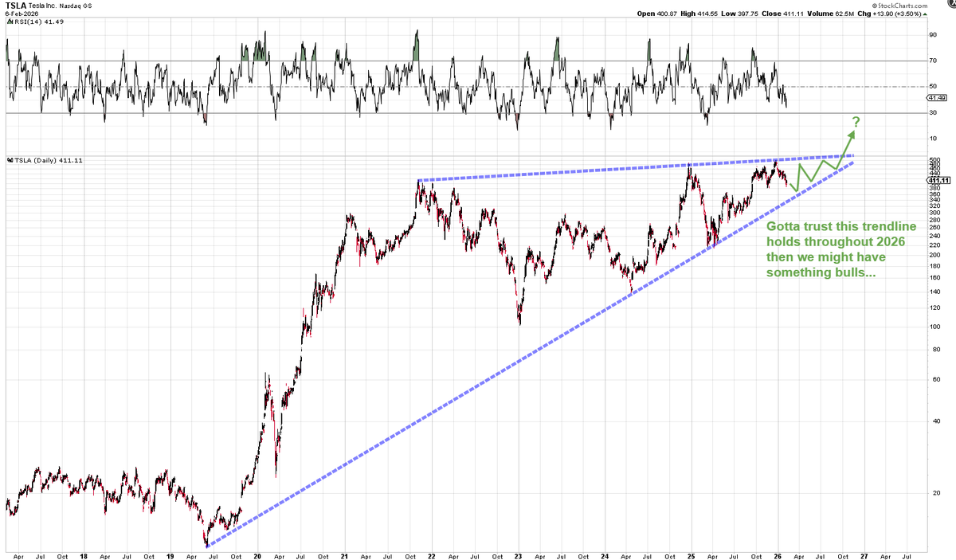
Task: Click the 'Gotta trust this trendline' annotation text
Action: [x=841, y=227]
